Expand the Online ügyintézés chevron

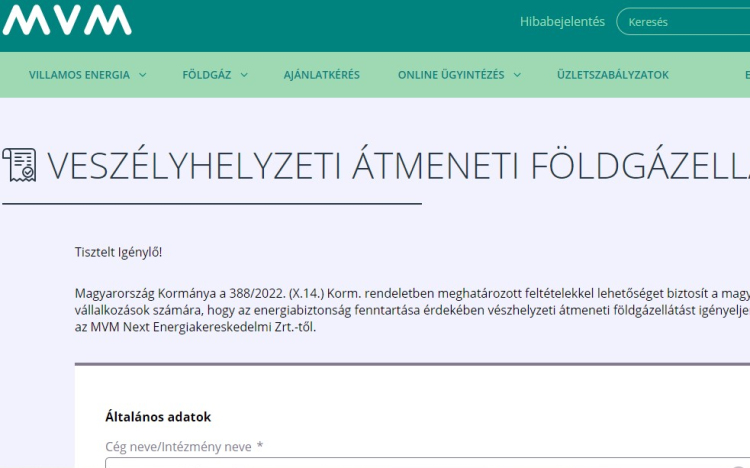point(515,75)
